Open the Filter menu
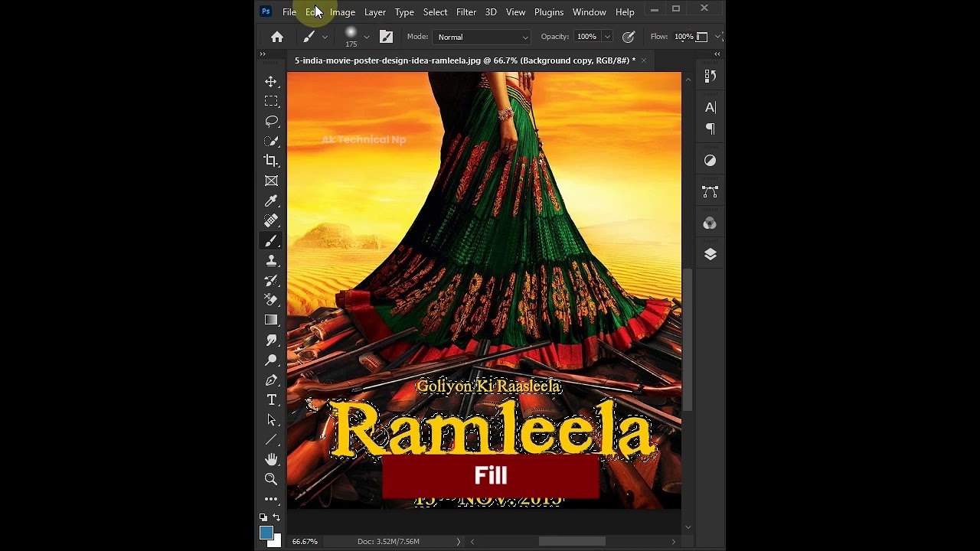 point(466,12)
